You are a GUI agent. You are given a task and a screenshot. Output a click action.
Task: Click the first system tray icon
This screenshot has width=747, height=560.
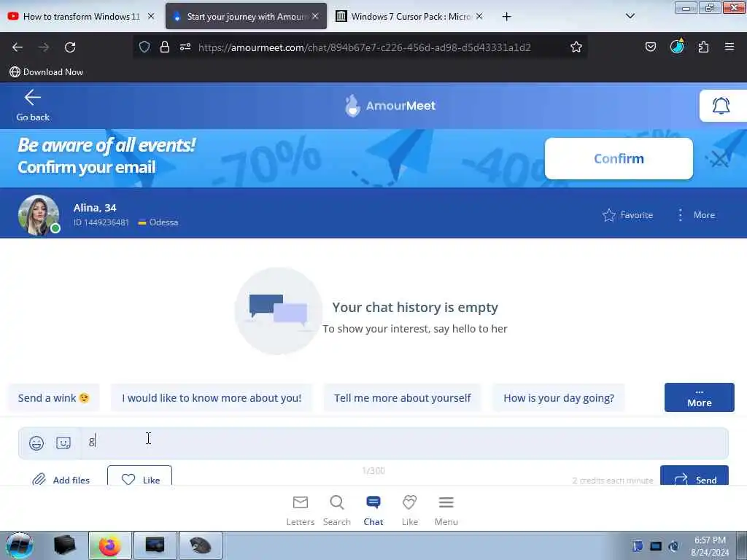tap(638, 546)
